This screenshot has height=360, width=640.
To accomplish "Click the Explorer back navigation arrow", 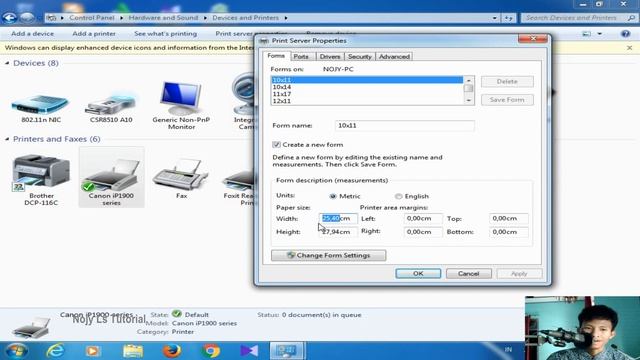I will [x=9, y=18].
